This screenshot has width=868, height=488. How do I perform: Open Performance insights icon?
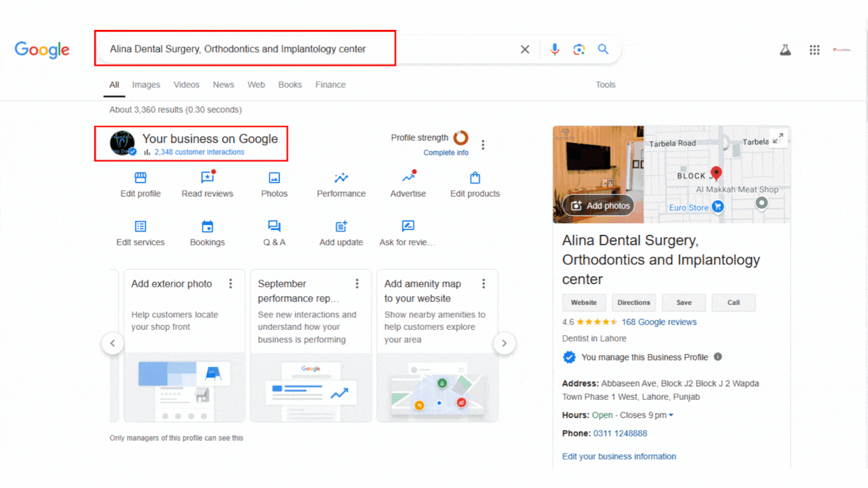pyautogui.click(x=341, y=178)
